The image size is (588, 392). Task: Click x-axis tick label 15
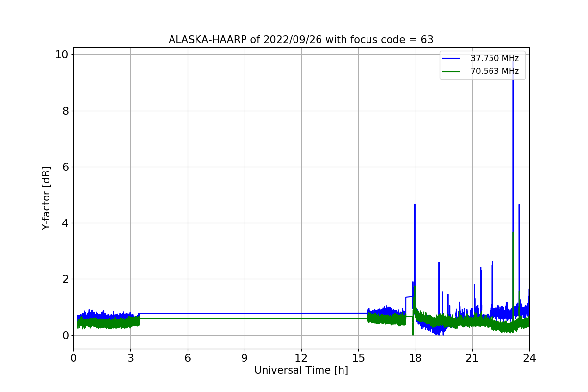358,358
